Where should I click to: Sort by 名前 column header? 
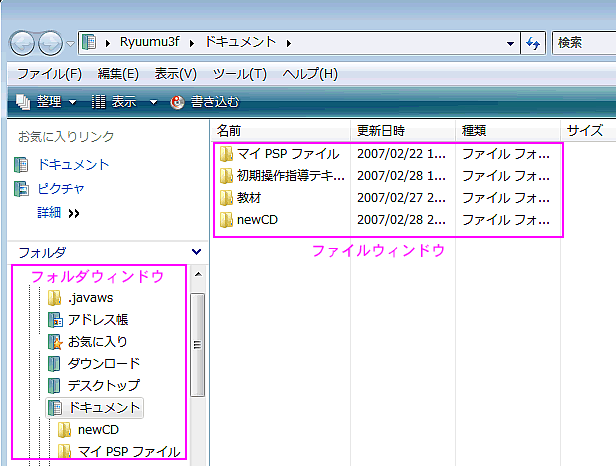click(280, 130)
